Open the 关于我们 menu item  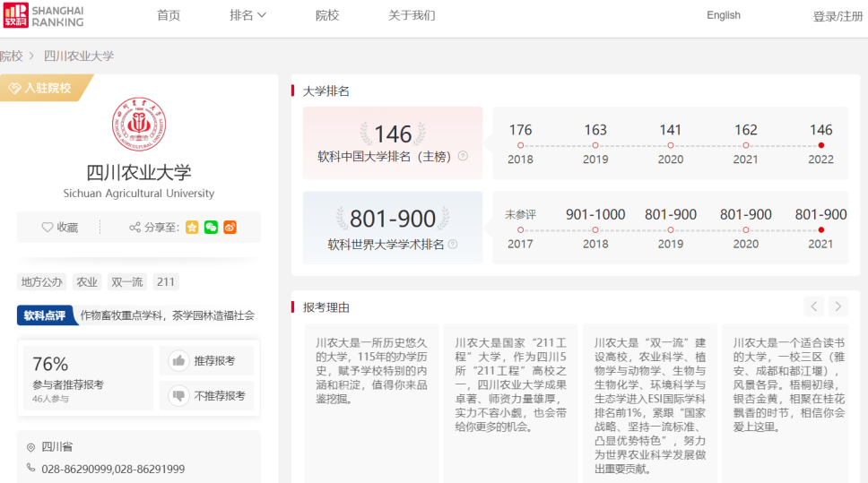pyautogui.click(x=412, y=15)
